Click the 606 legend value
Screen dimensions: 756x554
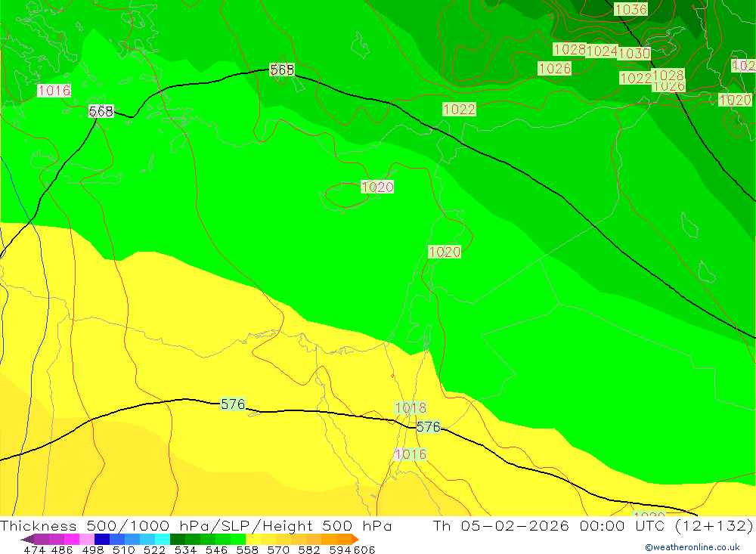364,549
